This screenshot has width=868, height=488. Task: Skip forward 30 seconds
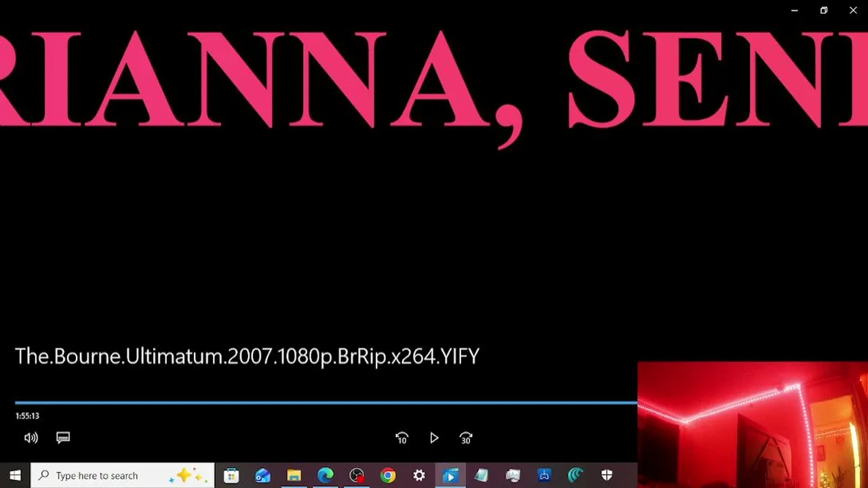tap(466, 438)
